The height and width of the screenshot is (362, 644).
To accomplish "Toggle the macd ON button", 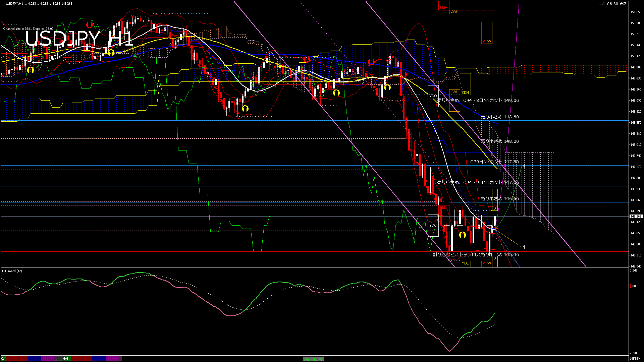I will tap(314, 359).
